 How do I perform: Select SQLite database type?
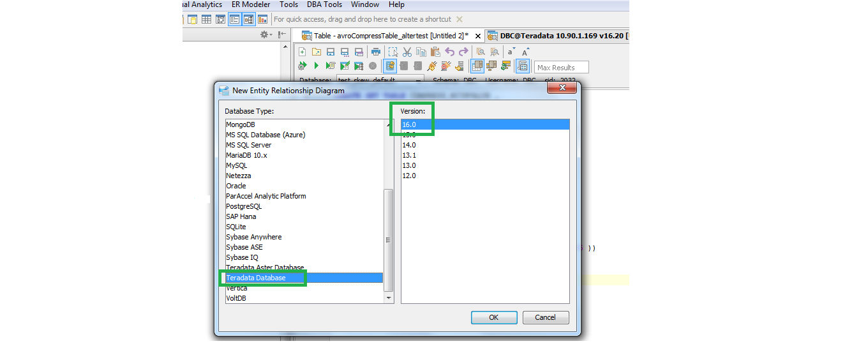(304, 227)
